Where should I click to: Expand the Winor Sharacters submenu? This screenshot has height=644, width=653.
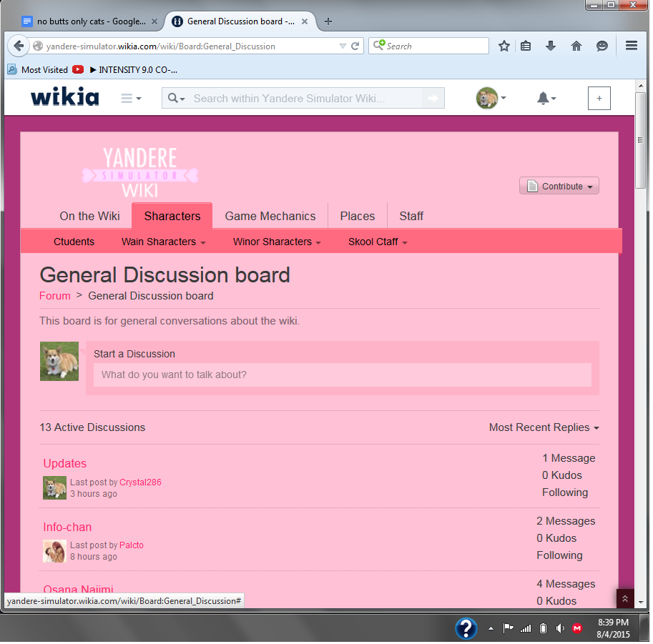[277, 242]
